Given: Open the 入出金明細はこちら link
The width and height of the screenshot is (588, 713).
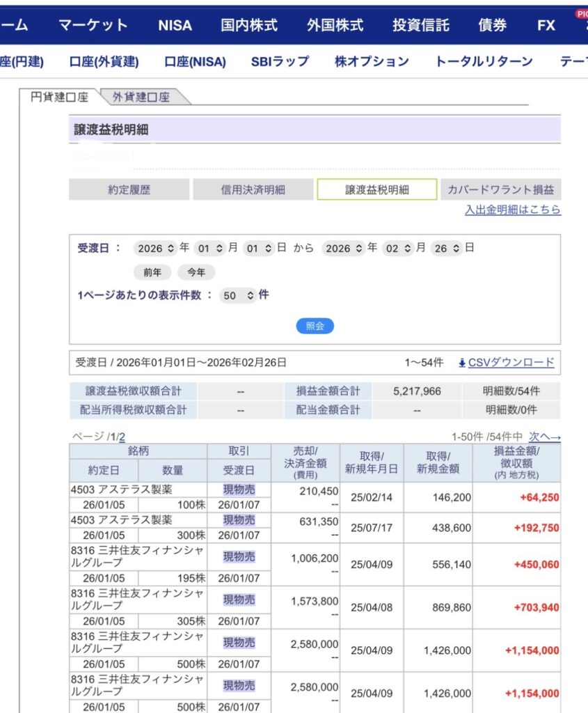Looking at the screenshot, I should pos(513,210).
